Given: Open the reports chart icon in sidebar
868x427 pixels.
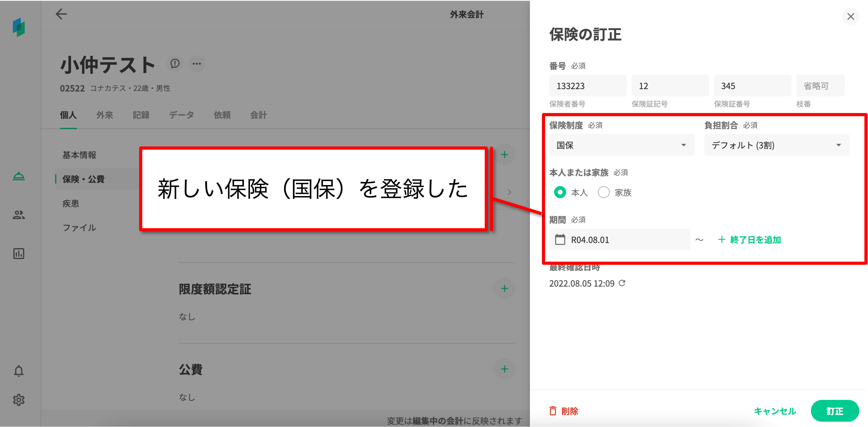Looking at the screenshot, I should pyautogui.click(x=19, y=253).
